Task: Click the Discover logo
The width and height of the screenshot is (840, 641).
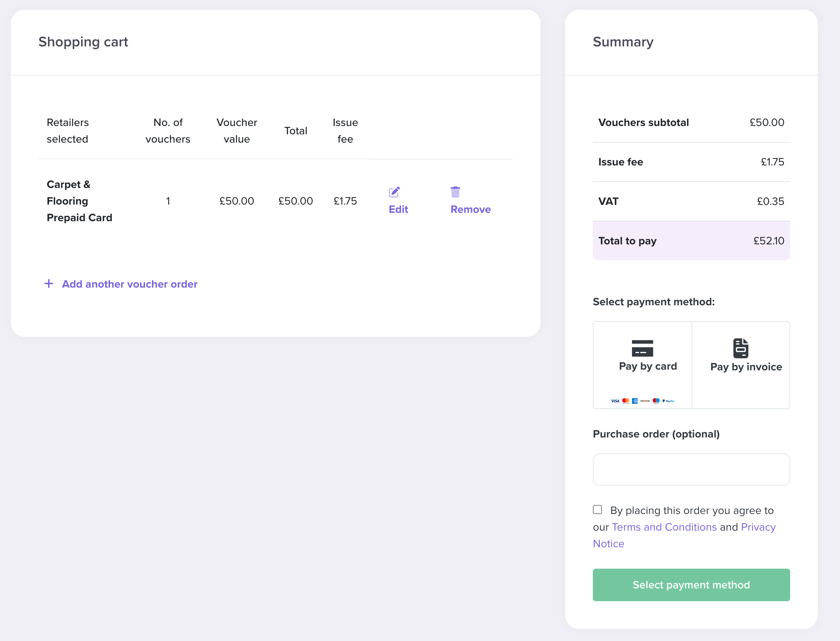Action: tap(645, 401)
